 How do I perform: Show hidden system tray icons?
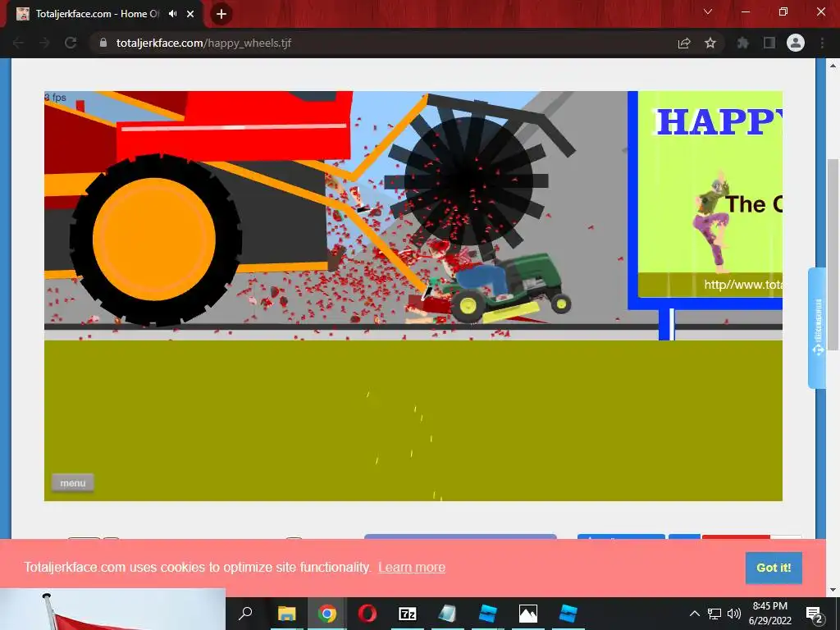[694, 614]
